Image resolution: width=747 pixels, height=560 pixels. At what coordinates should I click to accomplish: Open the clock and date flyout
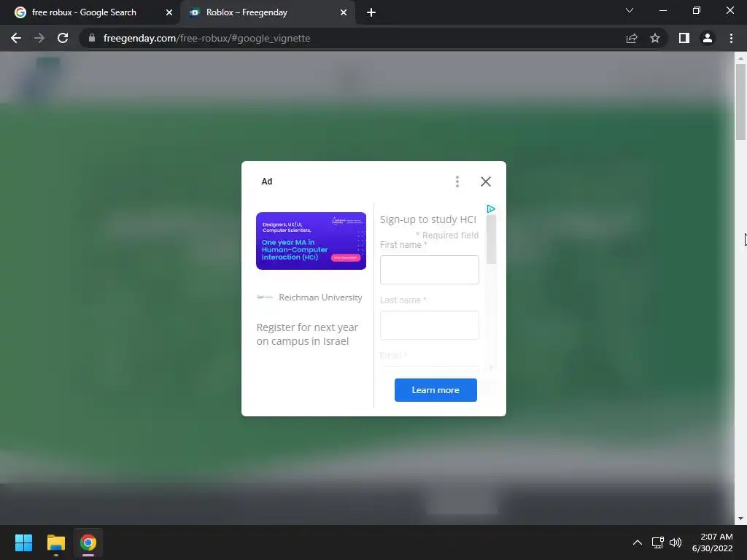pyautogui.click(x=712, y=542)
